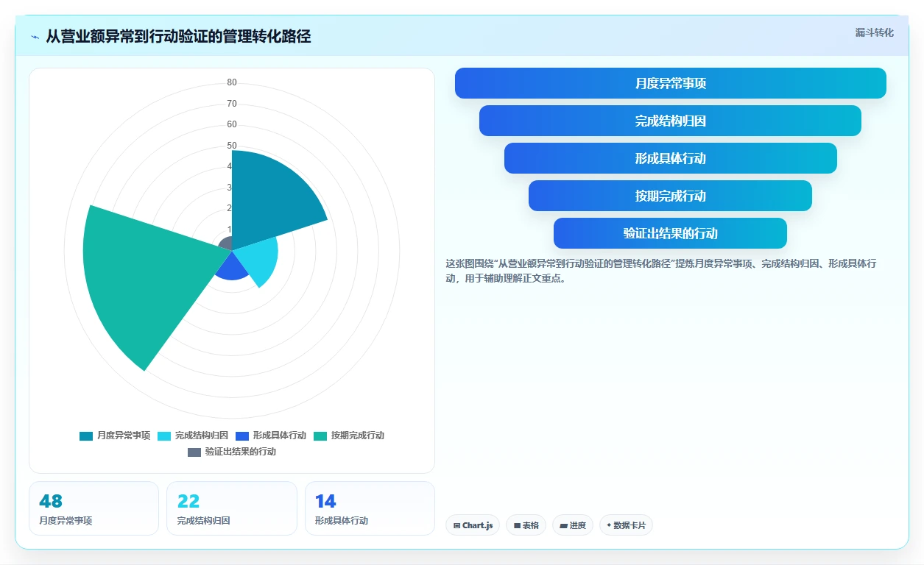Click the 完成结构归因 funnel bar
Image resolution: width=924 pixels, height=565 pixels.
click(x=671, y=121)
